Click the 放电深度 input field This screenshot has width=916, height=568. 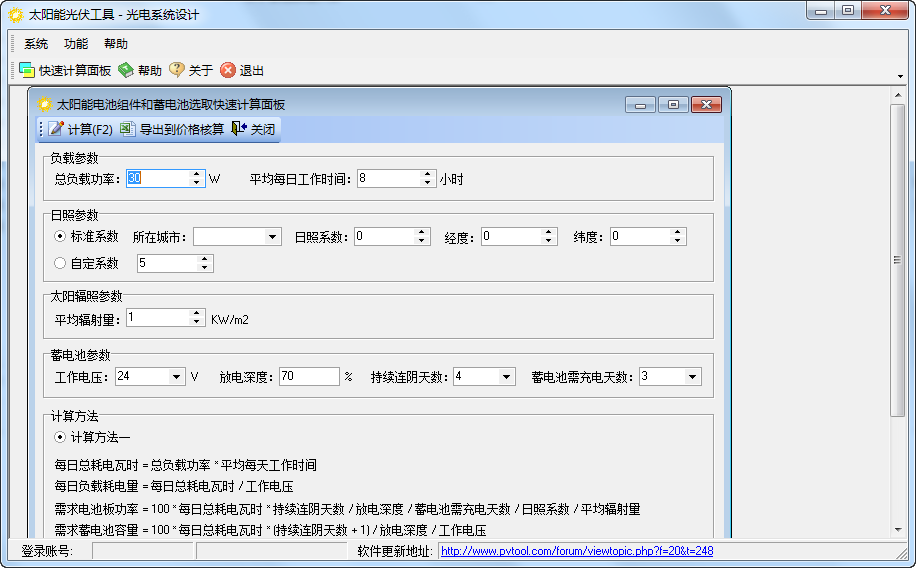[x=309, y=376]
